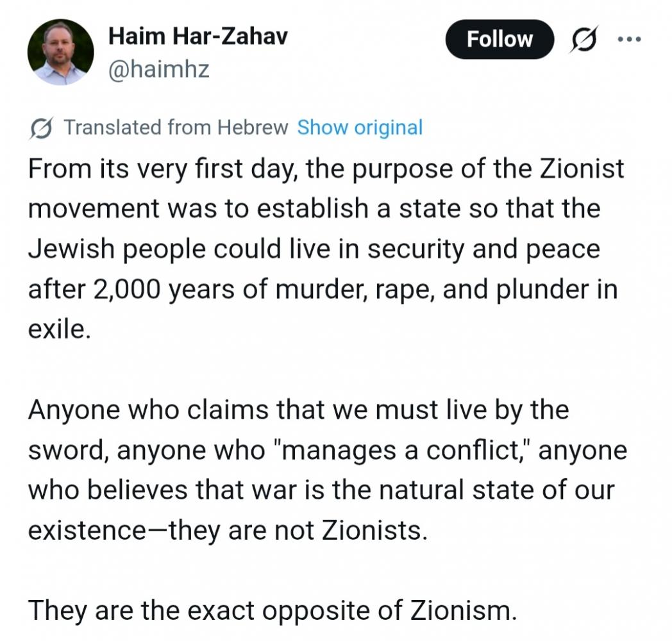Click the final line 'They are the exact opposite'
672x641 pixels.
[272, 611]
